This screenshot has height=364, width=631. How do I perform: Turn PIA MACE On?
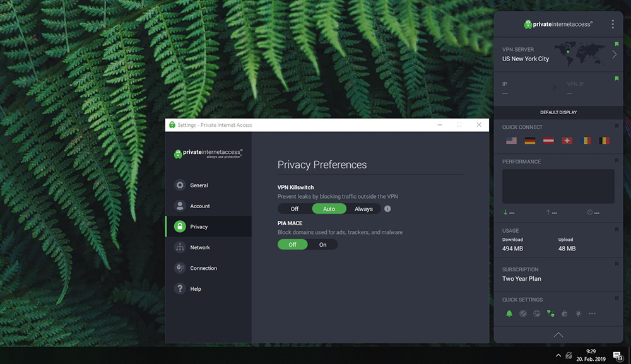point(322,245)
